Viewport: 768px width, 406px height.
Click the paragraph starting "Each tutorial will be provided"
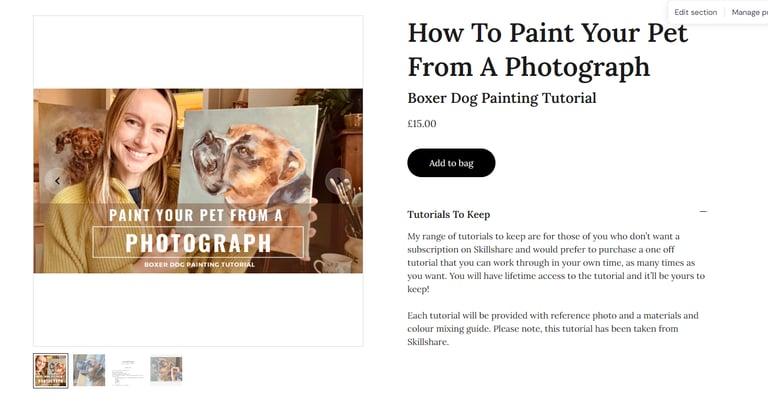tap(552, 328)
